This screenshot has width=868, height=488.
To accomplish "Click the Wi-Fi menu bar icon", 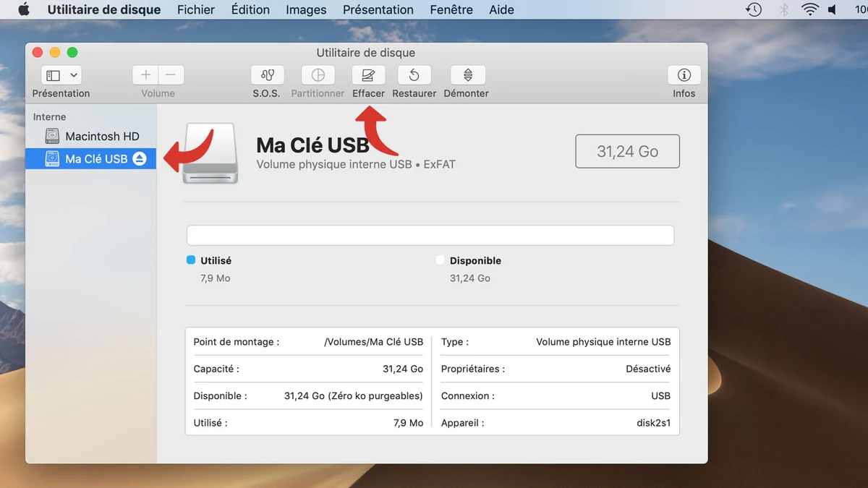I will (x=809, y=9).
